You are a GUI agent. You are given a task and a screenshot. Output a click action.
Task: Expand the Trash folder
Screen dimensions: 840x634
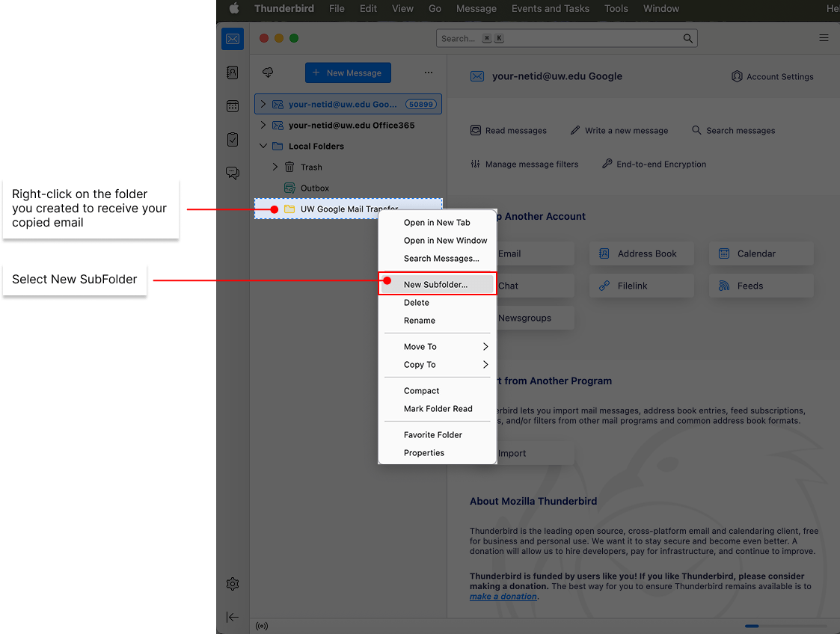pos(275,167)
